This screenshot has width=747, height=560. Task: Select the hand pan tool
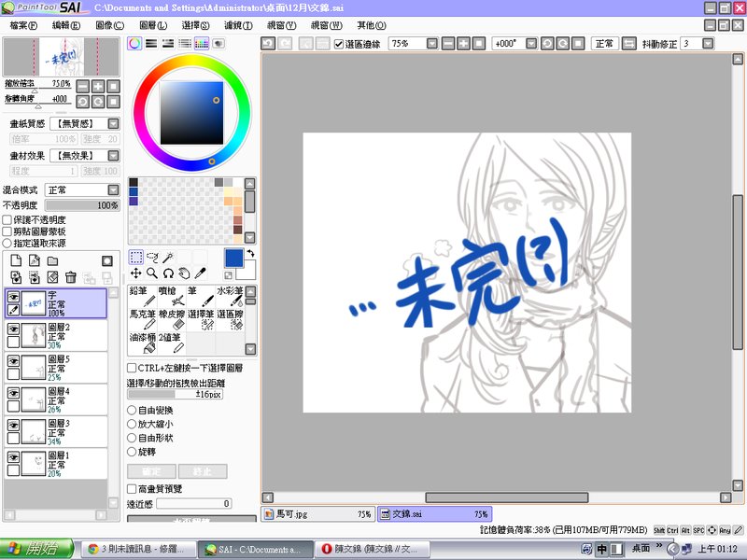(184, 273)
